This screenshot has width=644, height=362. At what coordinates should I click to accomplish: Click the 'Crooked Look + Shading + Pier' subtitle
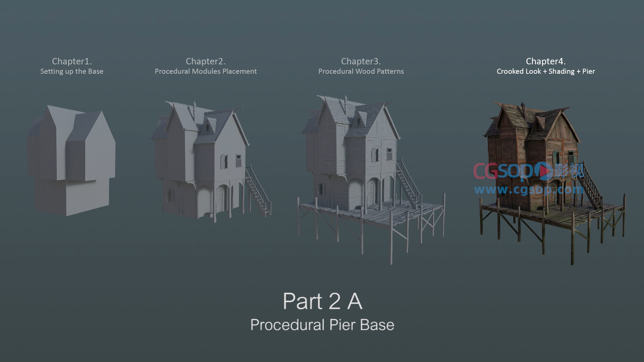(546, 71)
